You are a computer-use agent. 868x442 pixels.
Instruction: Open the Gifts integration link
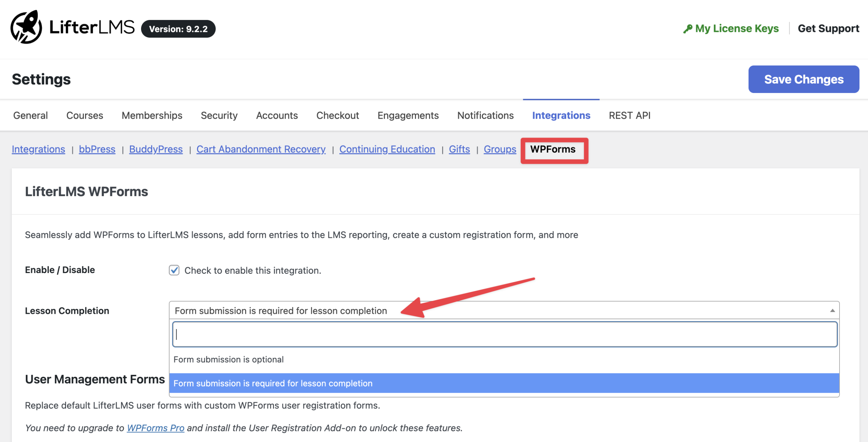click(x=459, y=149)
